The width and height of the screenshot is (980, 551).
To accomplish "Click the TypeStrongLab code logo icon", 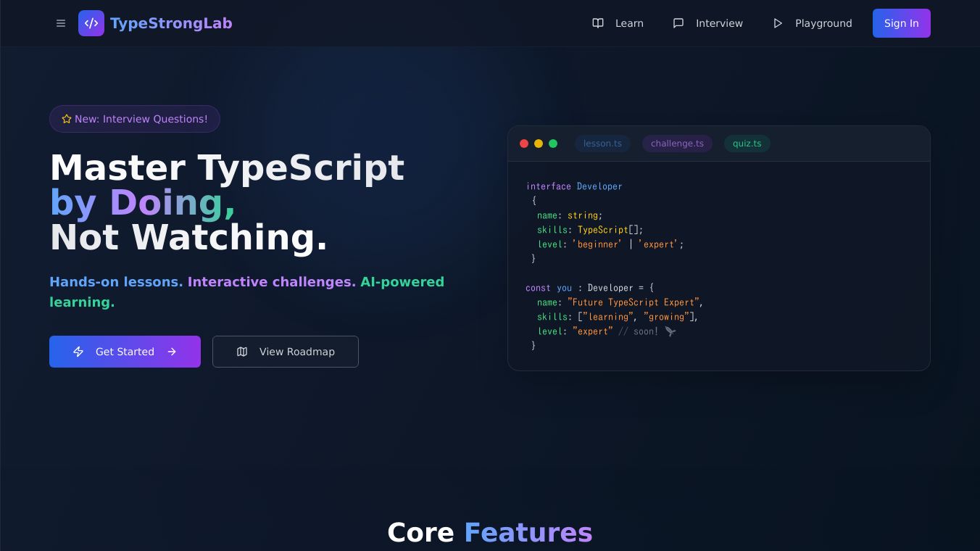I will tap(91, 23).
